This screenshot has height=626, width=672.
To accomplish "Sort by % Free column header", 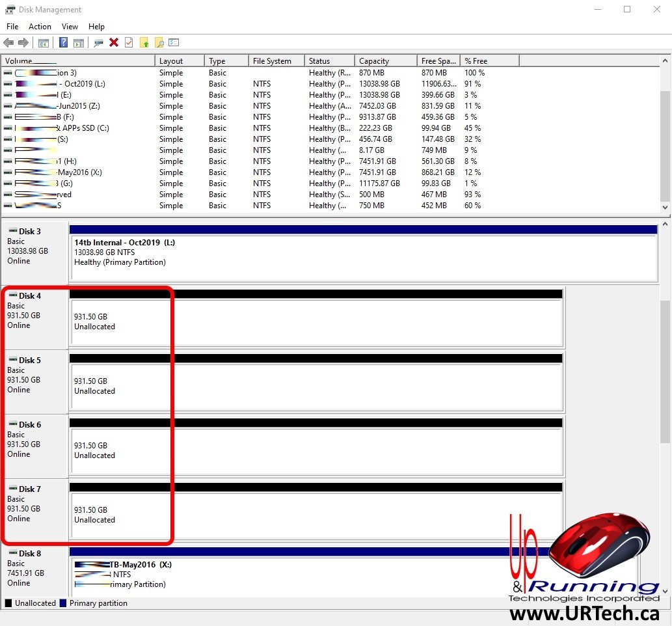I will click(488, 61).
